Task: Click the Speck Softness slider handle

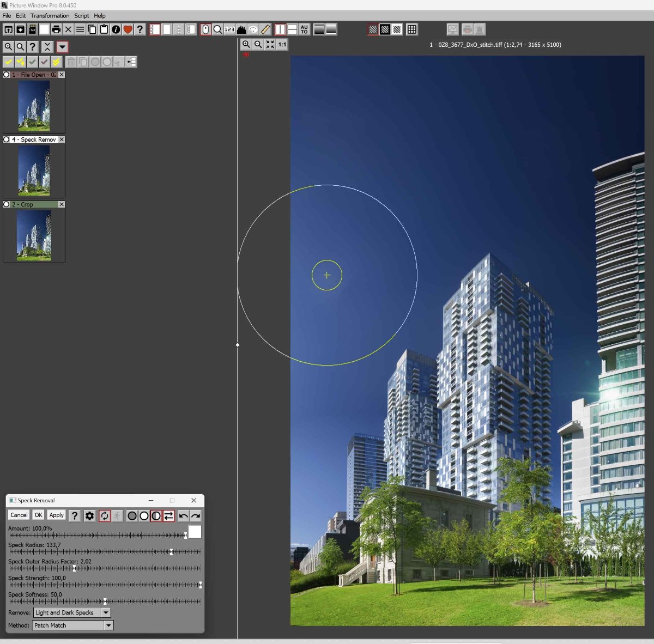Action: (105, 601)
